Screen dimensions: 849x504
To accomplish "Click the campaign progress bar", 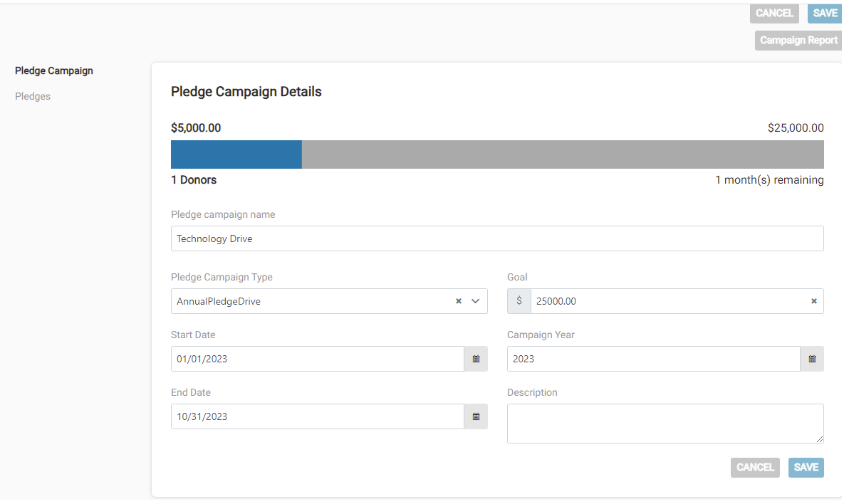I will (497, 154).
